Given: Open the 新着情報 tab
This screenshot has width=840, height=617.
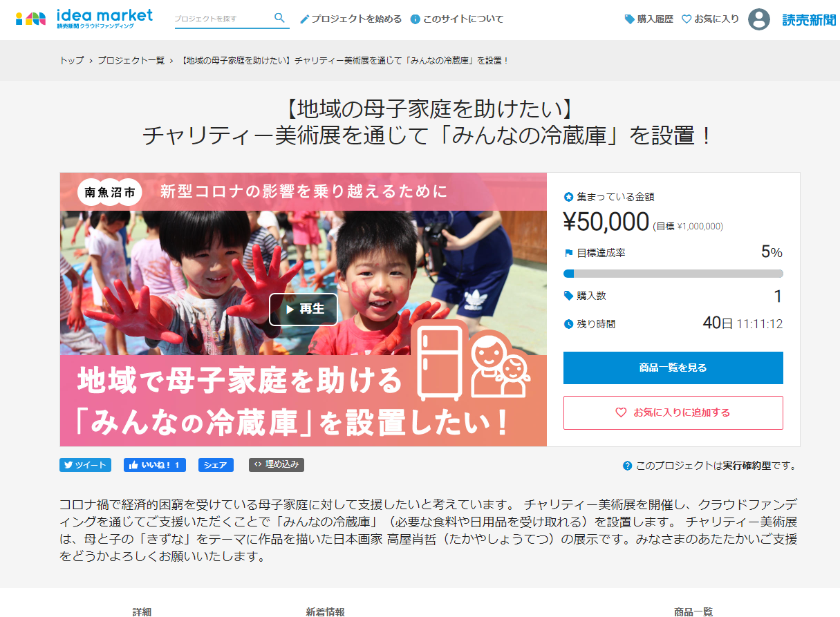Looking at the screenshot, I should point(325,611).
